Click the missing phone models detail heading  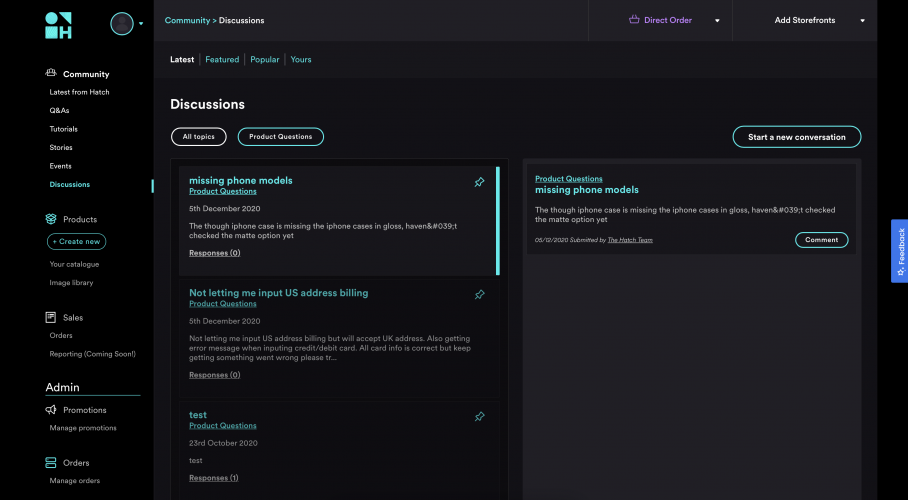click(587, 189)
